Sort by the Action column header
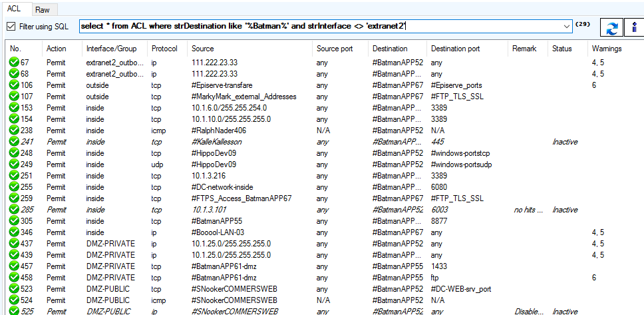The height and width of the screenshot is (315, 644). (62, 49)
